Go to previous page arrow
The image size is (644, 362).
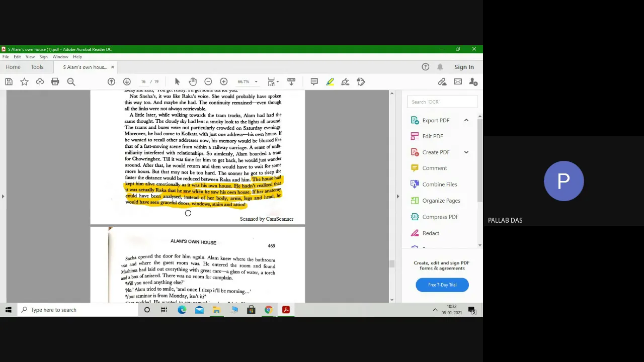pyautogui.click(x=111, y=81)
